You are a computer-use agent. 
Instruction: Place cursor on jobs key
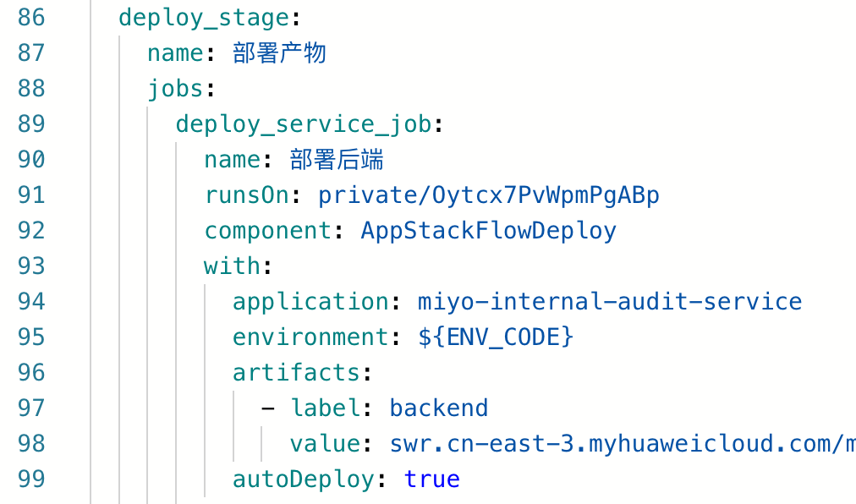tap(175, 89)
